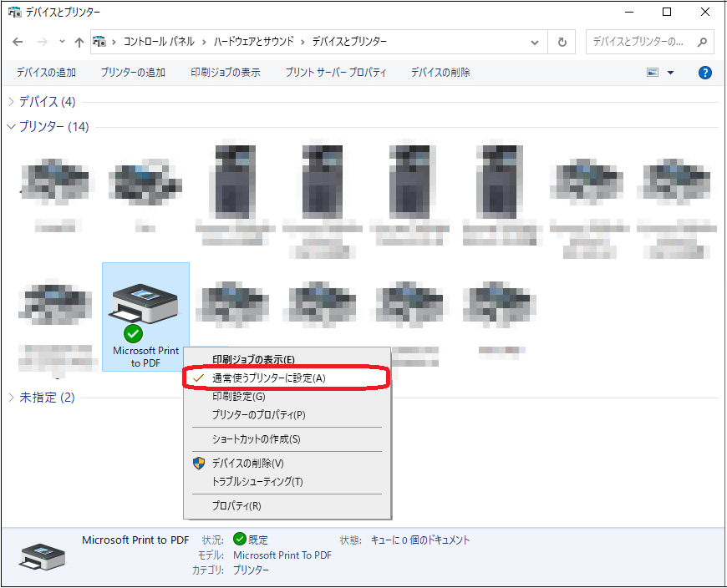This screenshot has width=727, height=588.
Task: Open the view options dropdown arrow
Action: coord(670,73)
